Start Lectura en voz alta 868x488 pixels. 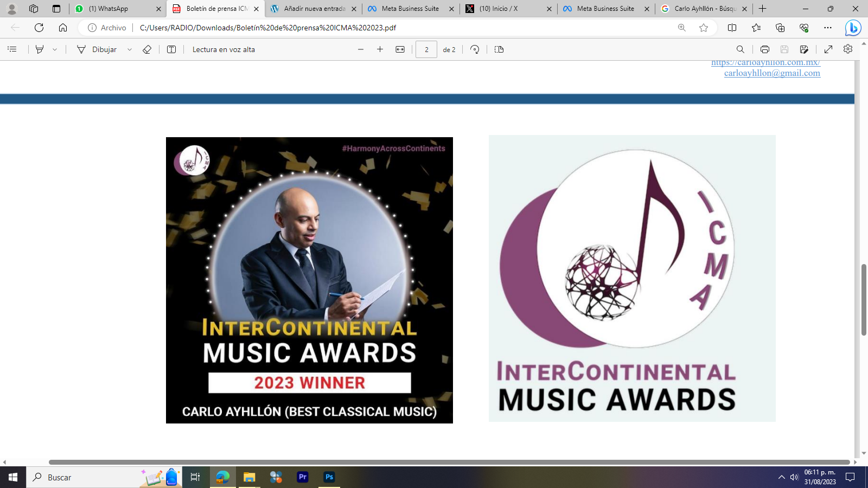point(224,49)
